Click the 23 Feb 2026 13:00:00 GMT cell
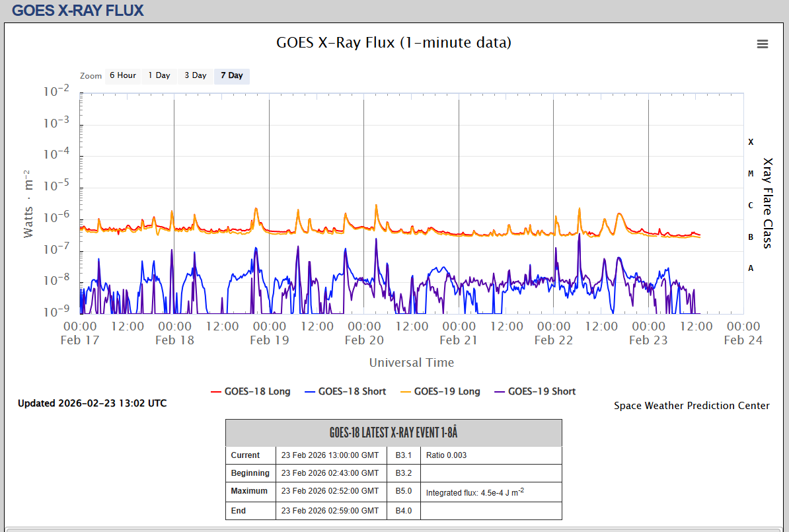 click(x=330, y=455)
